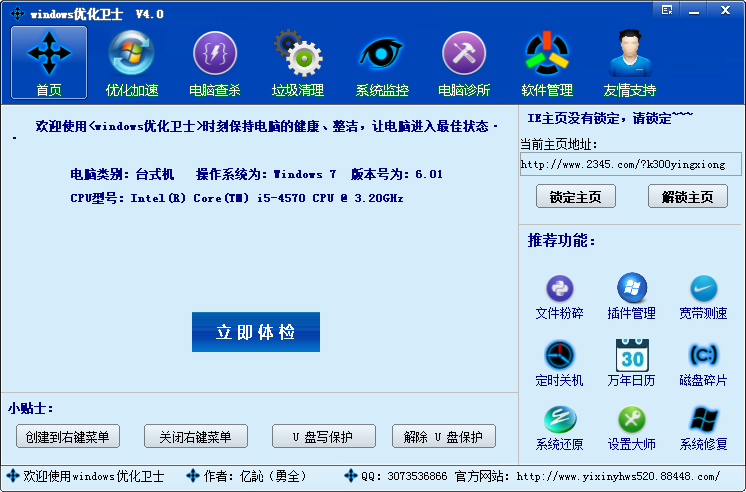Go to 垃圾清理 section
The height and width of the screenshot is (492, 746).
(x=298, y=63)
